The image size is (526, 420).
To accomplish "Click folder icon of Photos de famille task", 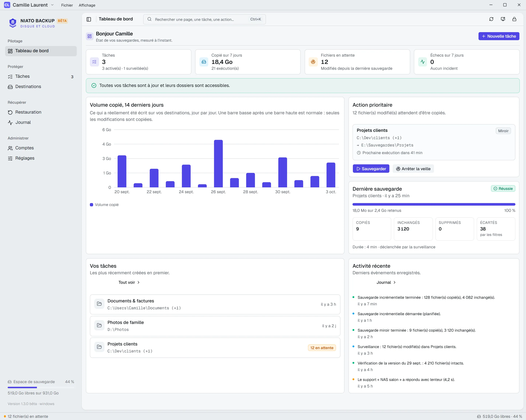I will (x=99, y=325).
